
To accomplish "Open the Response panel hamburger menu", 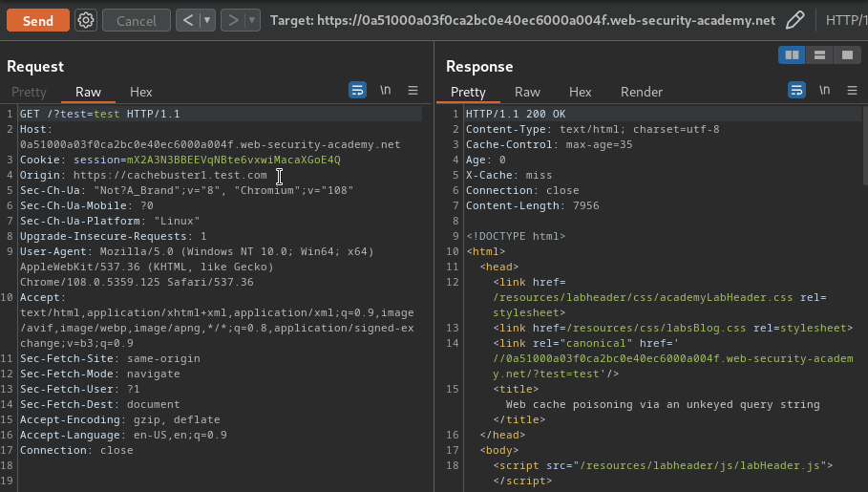I will pyautogui.click(x=852, y=90).
